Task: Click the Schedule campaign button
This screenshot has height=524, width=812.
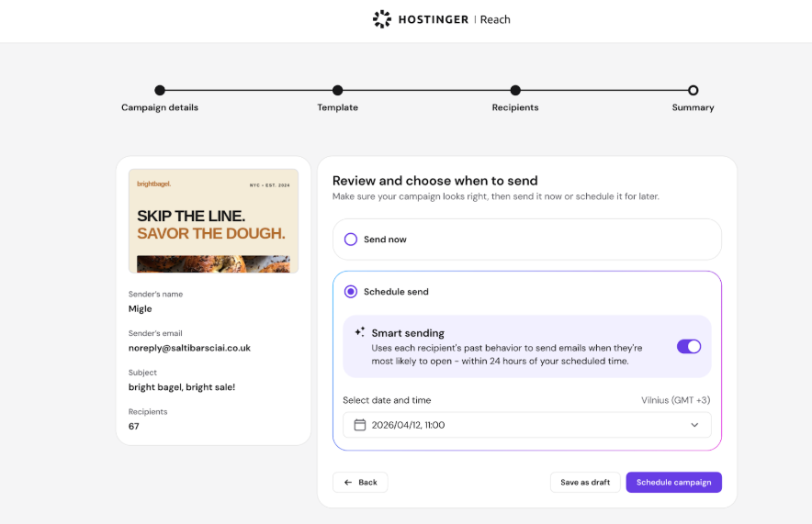Action: [673, 483]
